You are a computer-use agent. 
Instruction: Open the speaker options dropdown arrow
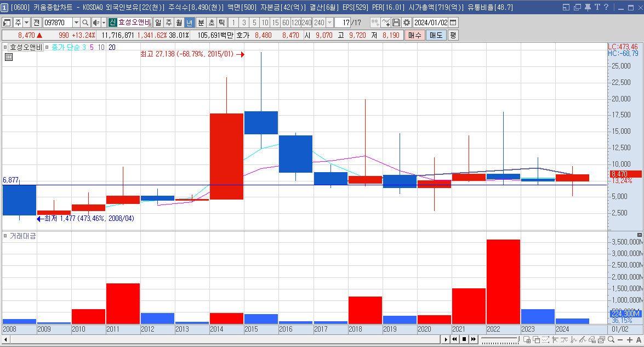104,22
